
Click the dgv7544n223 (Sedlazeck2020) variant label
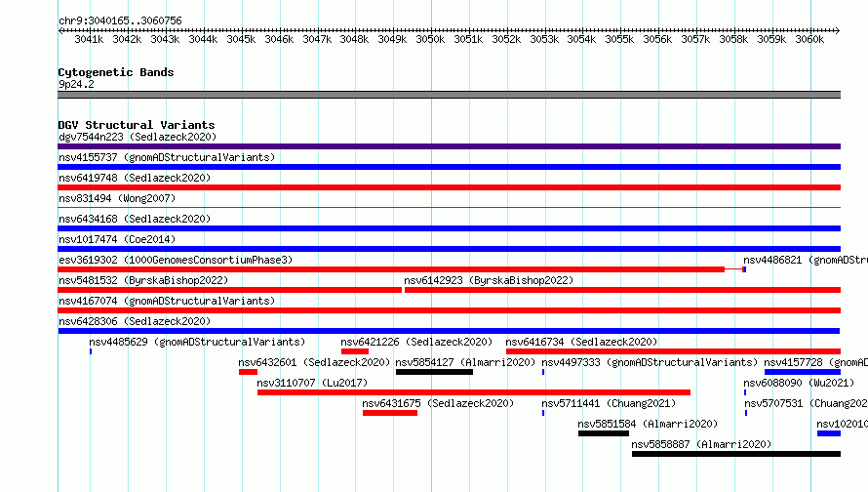pyautogui.click(x=138, y=137)
